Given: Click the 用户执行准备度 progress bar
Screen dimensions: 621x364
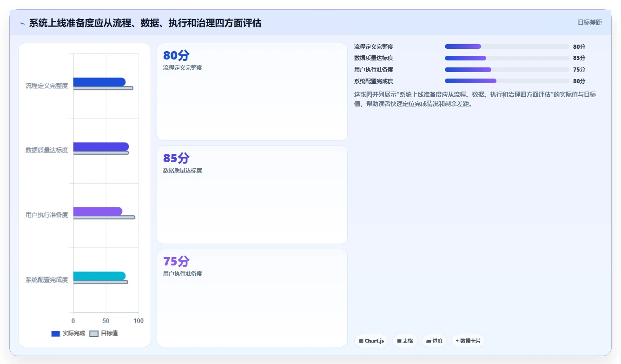Looking at the screenshot, I should point(507,70).
